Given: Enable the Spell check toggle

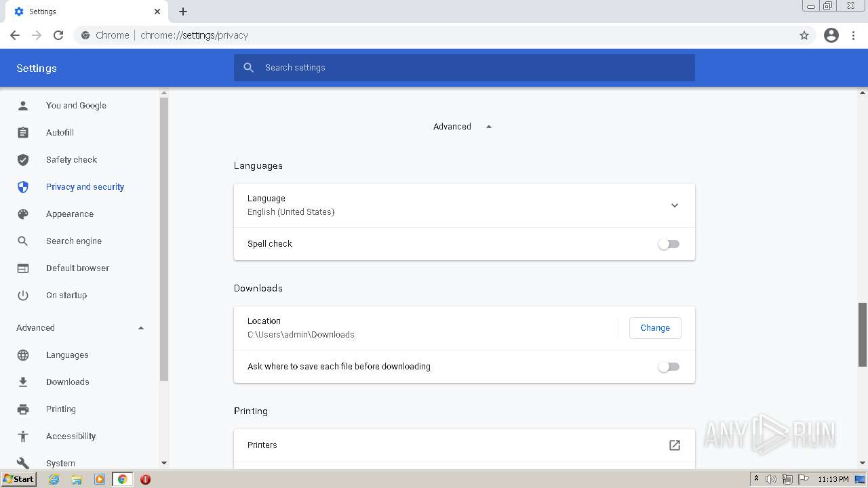Looking at the screenshot, I should pos(669,244).
